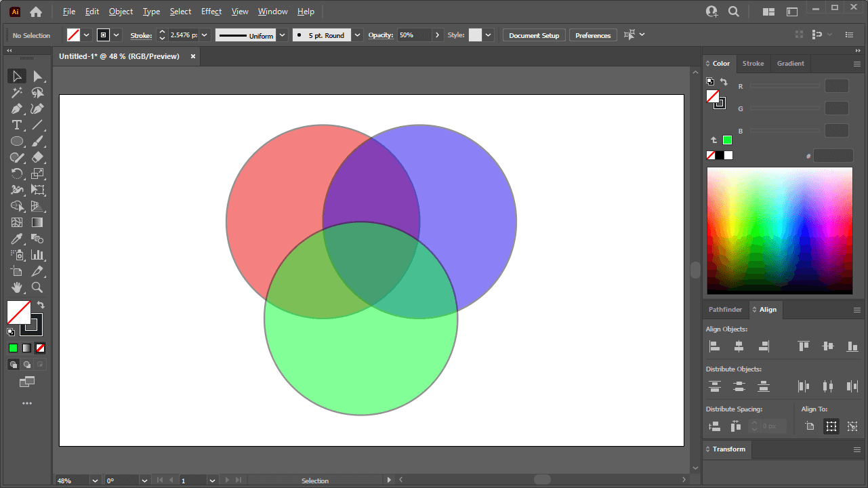Screen dimensions: 868x488
Task: Pick a color from the RGB spectrum
Action: tap(780, 230)
